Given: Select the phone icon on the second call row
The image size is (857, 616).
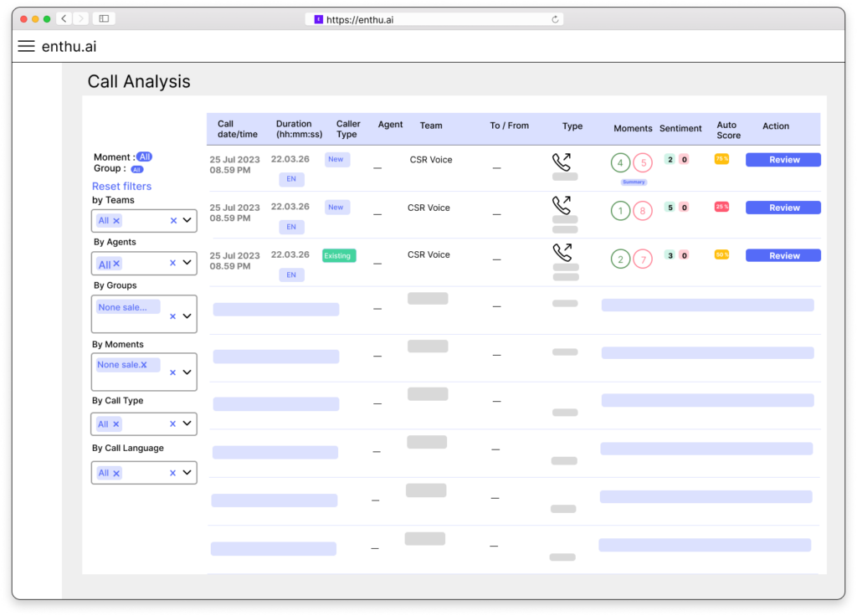Looking at the screenshot, I should 563,208.
